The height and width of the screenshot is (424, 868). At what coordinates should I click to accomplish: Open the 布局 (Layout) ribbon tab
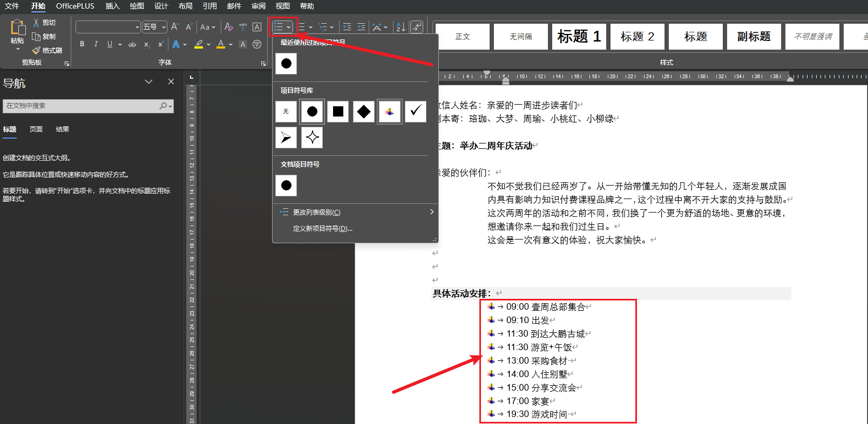[x=185, y=6]
